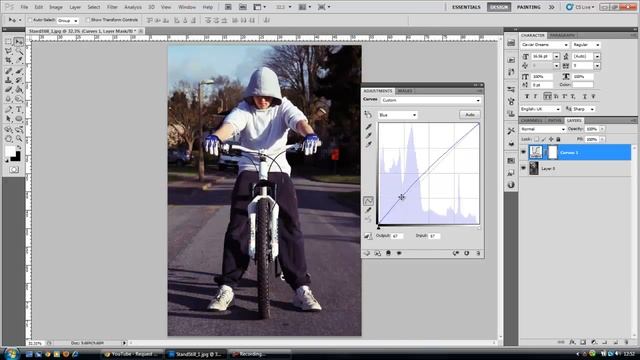Choose the white point eyedropper in Curves
Viewport: 640px width, 360px height.
coord(368,144)
